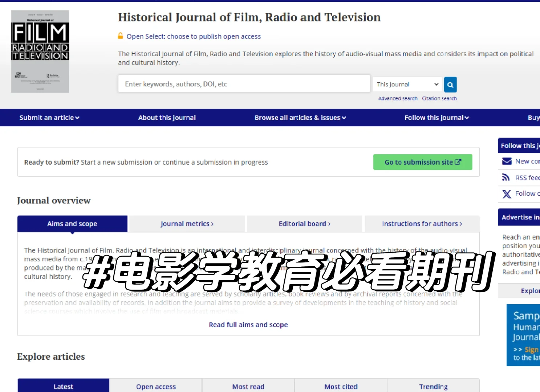
Task: Click the external link icon on submission button
Action: point(458,162)
